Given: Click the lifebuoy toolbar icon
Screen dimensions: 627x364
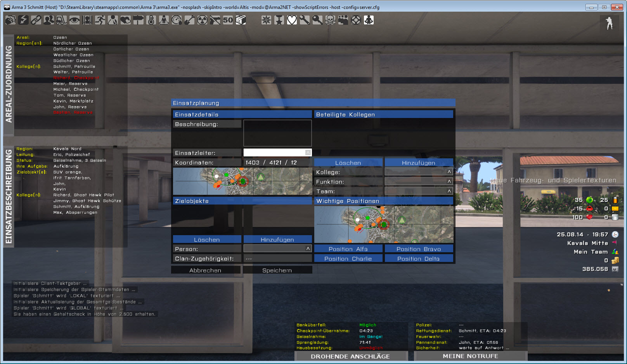Looking at the screenshot, I should tap(356, 20).
